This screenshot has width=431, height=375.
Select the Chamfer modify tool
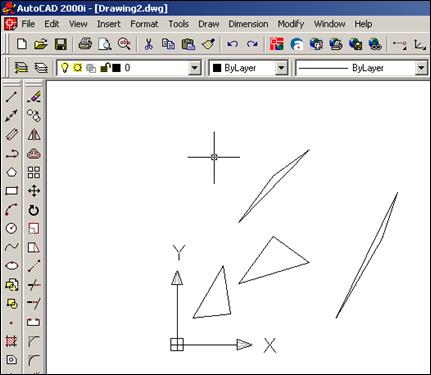(34, 341)
